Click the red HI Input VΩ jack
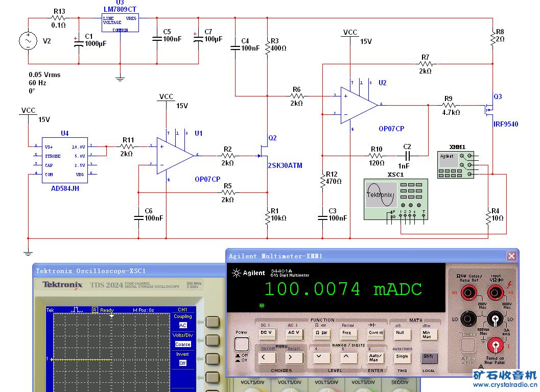 [495, 293]
